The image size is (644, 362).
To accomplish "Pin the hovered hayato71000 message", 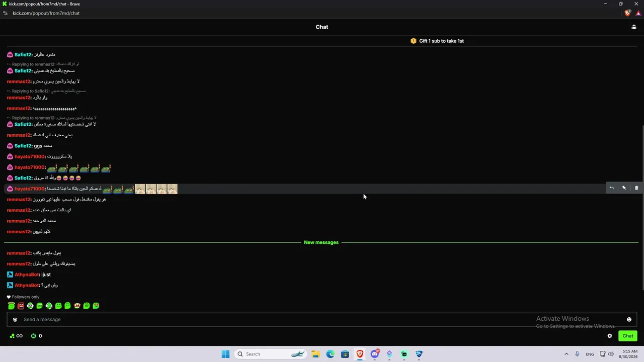I will click(624, 188).
